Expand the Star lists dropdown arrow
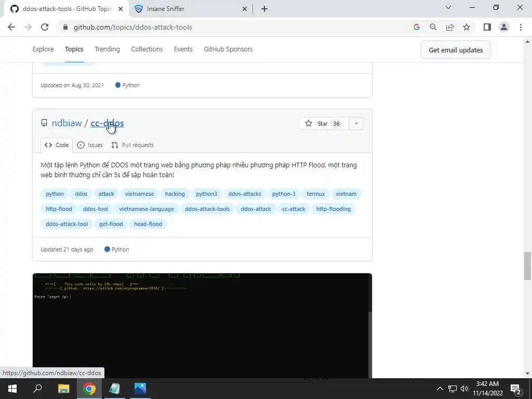Image resolution: width=532 pixels, height=399 pixels. click(356, 124)
